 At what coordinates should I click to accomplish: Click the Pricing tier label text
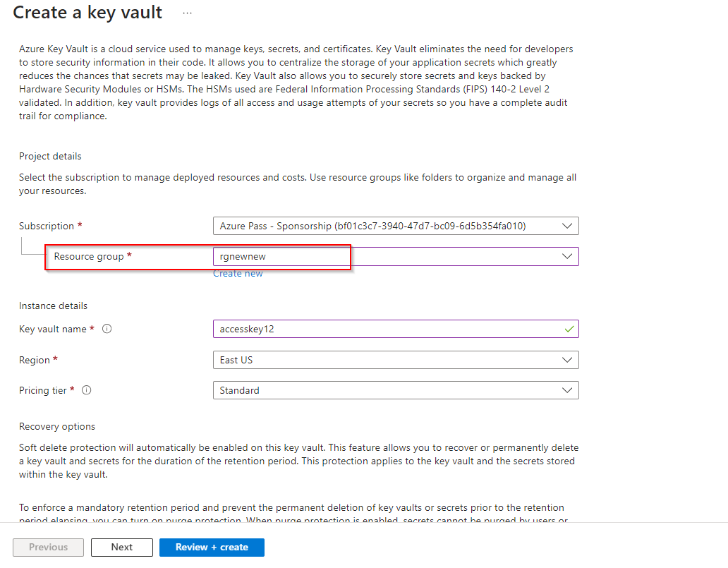pos(43,390)
